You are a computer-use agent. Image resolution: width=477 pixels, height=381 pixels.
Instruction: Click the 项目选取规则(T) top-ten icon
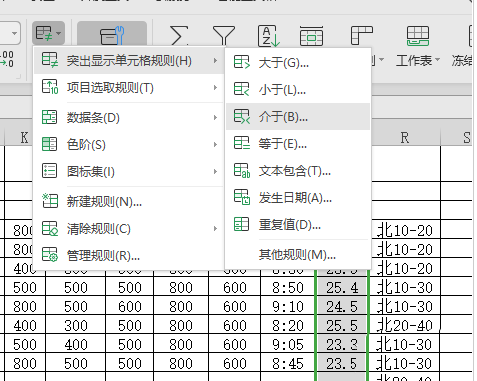(x=50, y=87)
